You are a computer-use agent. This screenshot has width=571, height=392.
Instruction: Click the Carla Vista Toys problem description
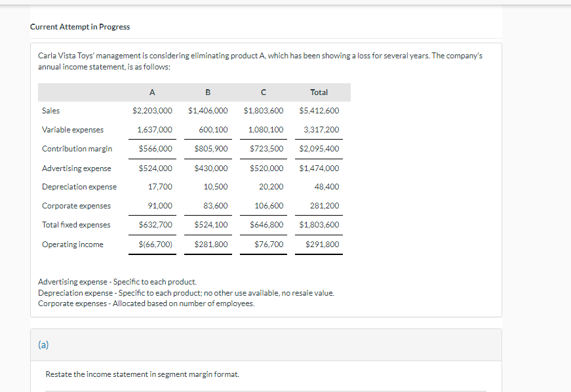click(260, 61)
